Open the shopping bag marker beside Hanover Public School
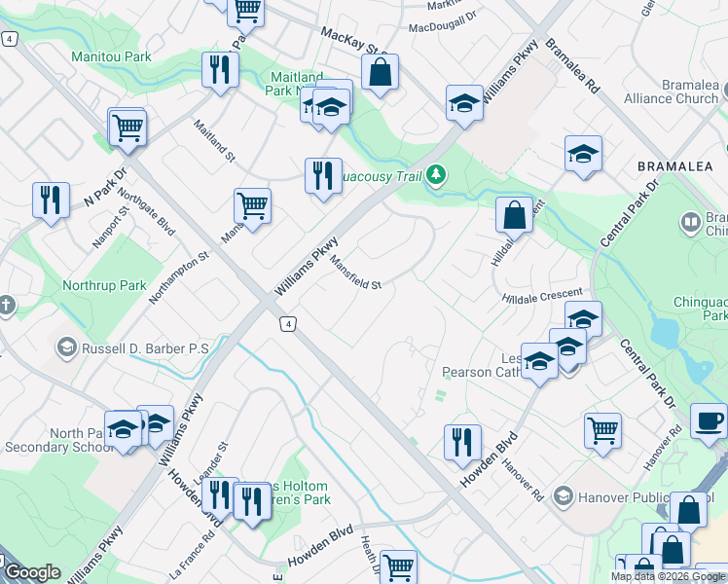Image resolution: width=728 pixels, height=584 pixels. pyautogui.click(x=688, y=512)
